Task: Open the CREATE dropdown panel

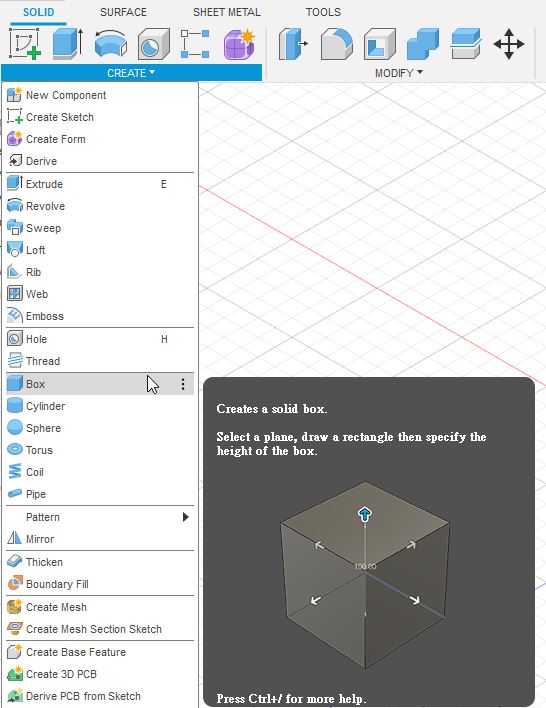Action: (x=131, y=73)
